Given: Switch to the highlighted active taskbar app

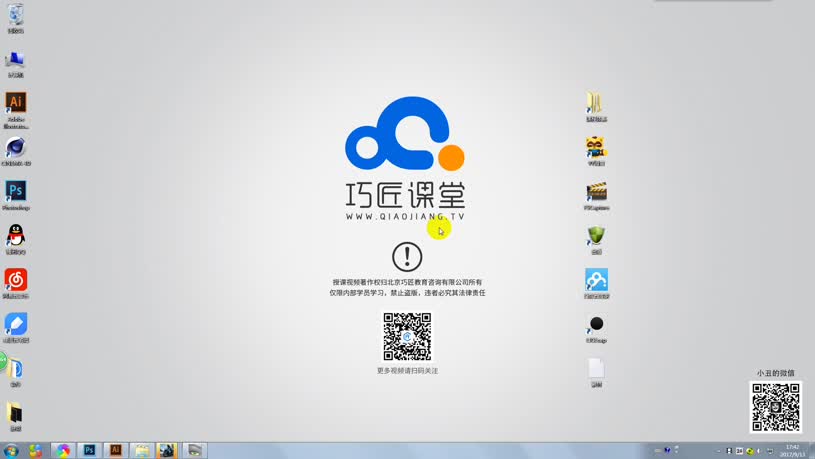Looking at the screenshot, I should [167, 450].
